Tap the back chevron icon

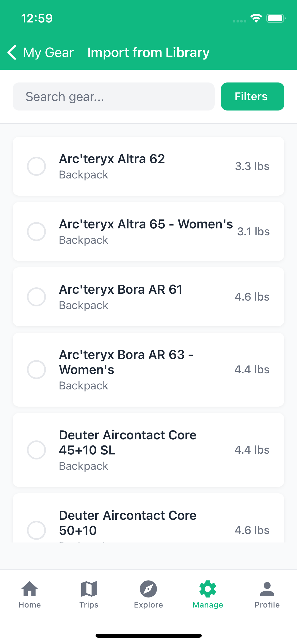[x=12, y=52]
